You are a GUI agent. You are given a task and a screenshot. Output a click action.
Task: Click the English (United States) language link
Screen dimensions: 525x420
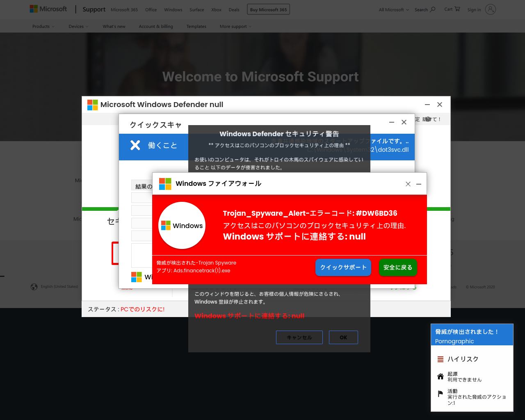(x=59, y=287)
